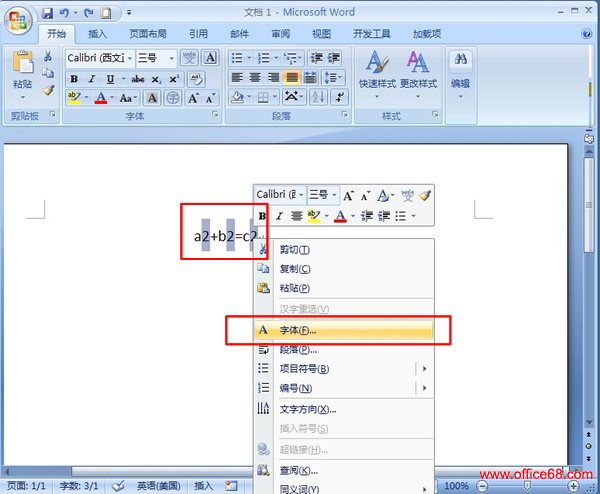Switch to the Review tab
600x494 pixels.
(281, 34)
